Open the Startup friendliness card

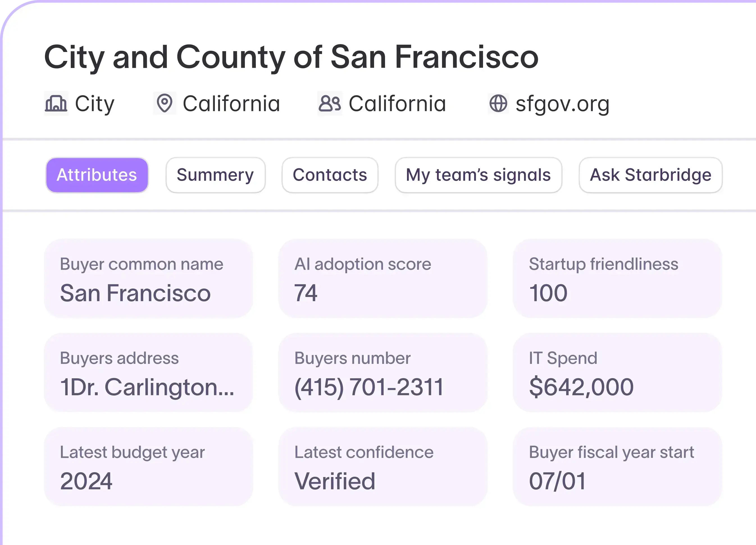point(617,278)
